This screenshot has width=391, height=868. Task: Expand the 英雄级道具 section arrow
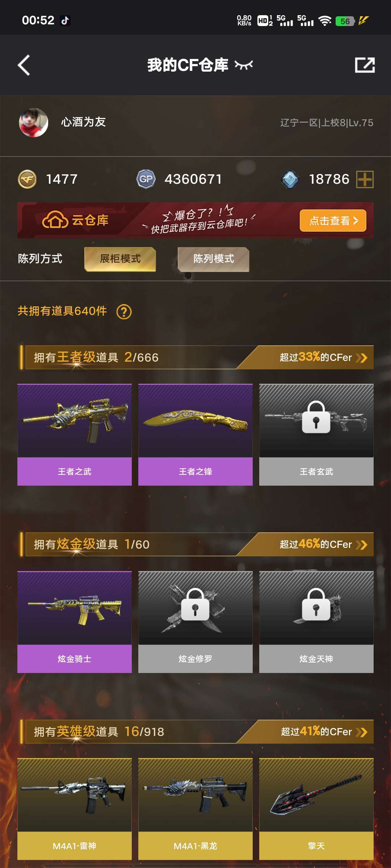tap(362, 732)
